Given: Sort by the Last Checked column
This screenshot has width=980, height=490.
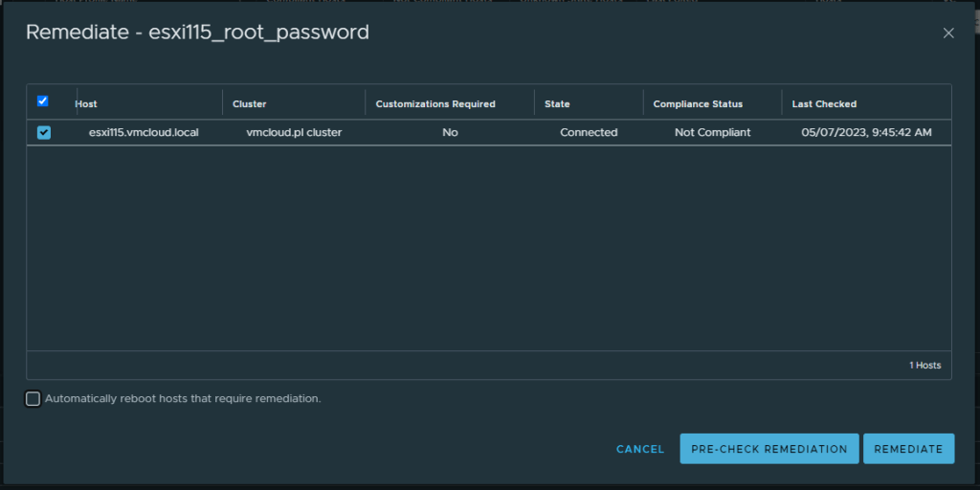Looking at the screenshot, I should pyautogui.click(x=824, y=103).
